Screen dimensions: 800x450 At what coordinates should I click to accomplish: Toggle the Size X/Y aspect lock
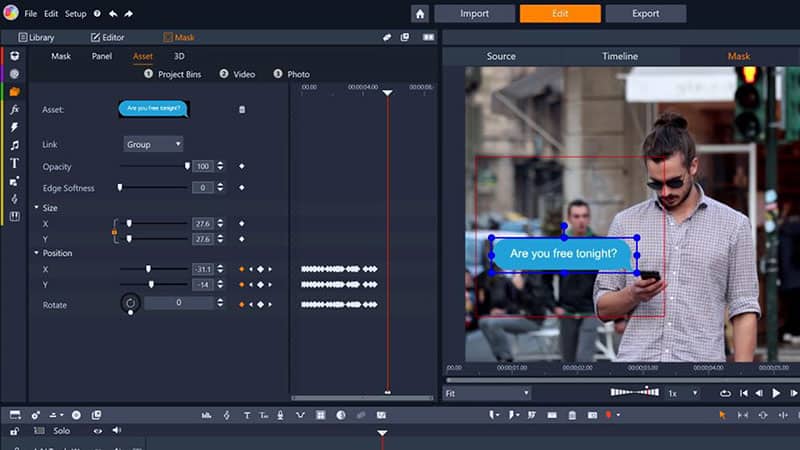(x=114, y=232)
